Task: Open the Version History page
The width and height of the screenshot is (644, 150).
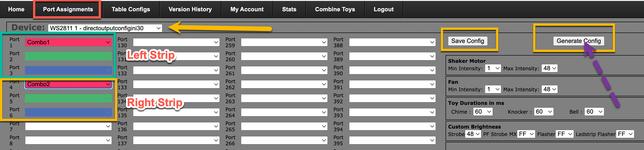Action: click(190, 9)
